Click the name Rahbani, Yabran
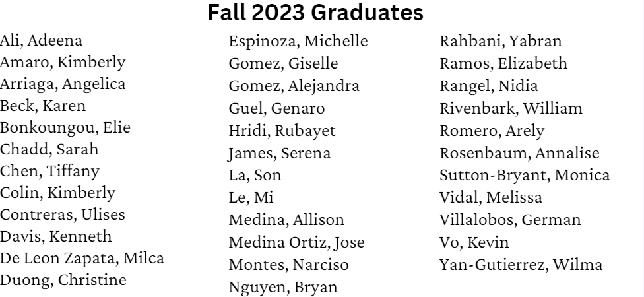 (x=501, y=42)
